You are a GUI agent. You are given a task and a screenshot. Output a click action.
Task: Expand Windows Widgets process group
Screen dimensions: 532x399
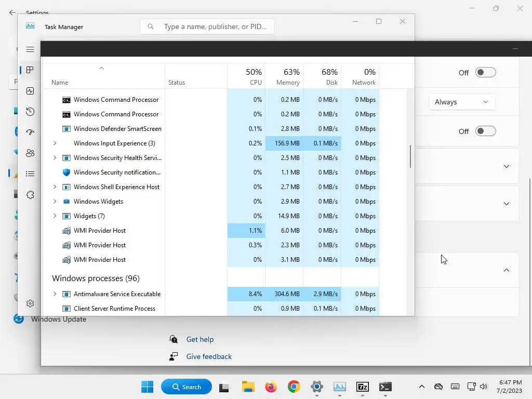click(55, 202)
